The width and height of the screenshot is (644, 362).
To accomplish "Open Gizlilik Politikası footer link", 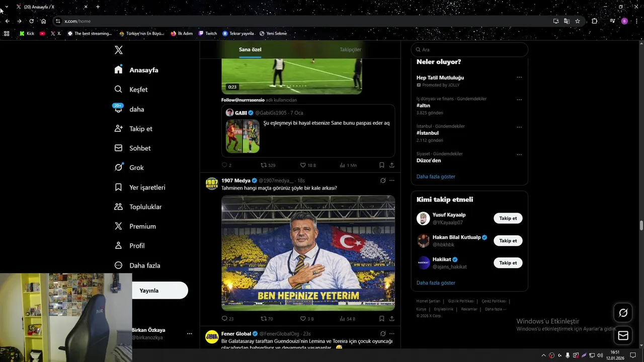I will click(x=461, y=301).
